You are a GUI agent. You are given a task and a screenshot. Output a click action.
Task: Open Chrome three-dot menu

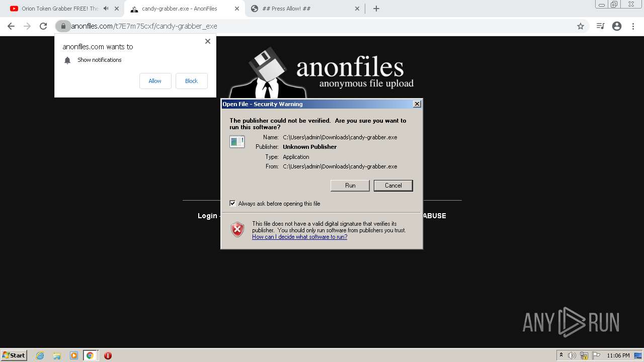point(634,26)
